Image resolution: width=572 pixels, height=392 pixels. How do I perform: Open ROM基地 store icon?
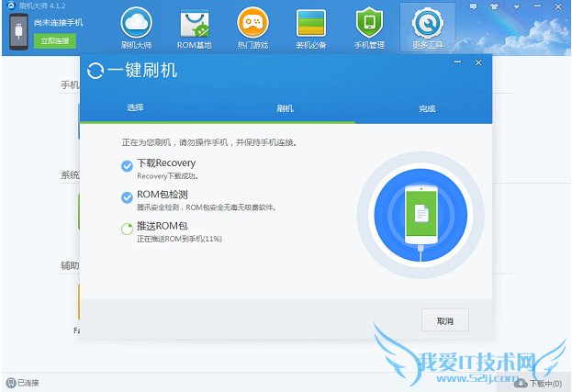click(x=195, y=24)
